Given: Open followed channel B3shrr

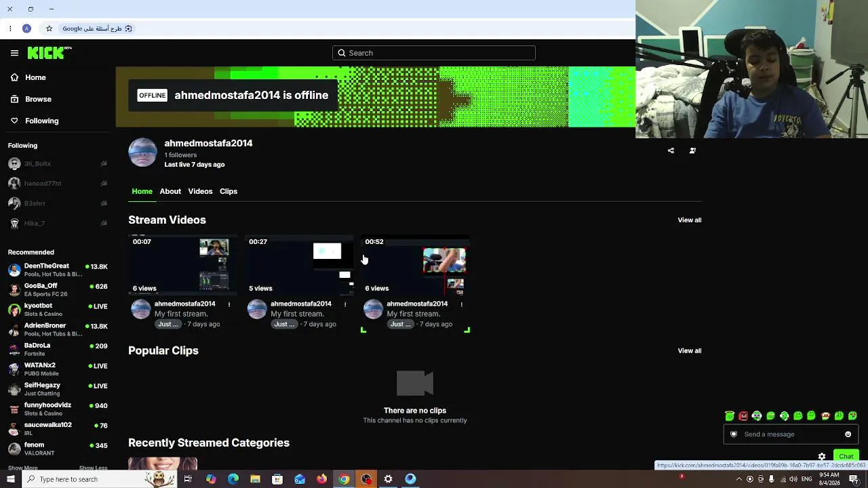Looking at the screenshot, I should [x=58, y=203].
